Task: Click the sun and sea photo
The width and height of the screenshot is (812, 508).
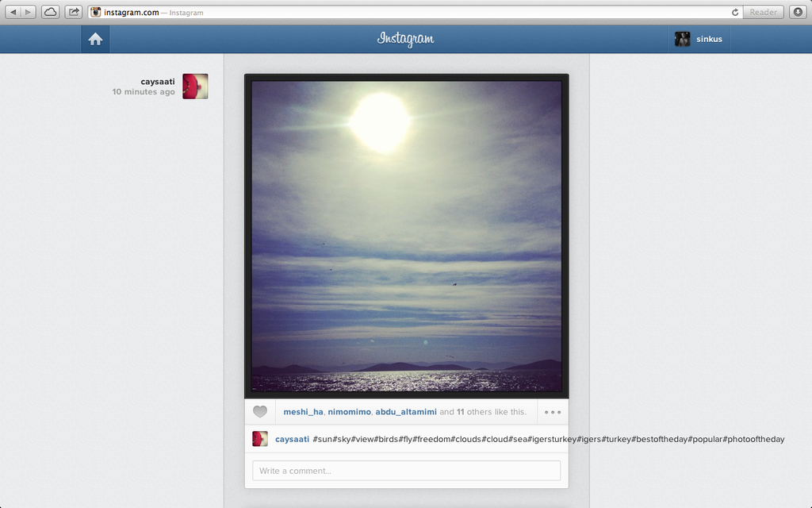Action: point(406,236)
